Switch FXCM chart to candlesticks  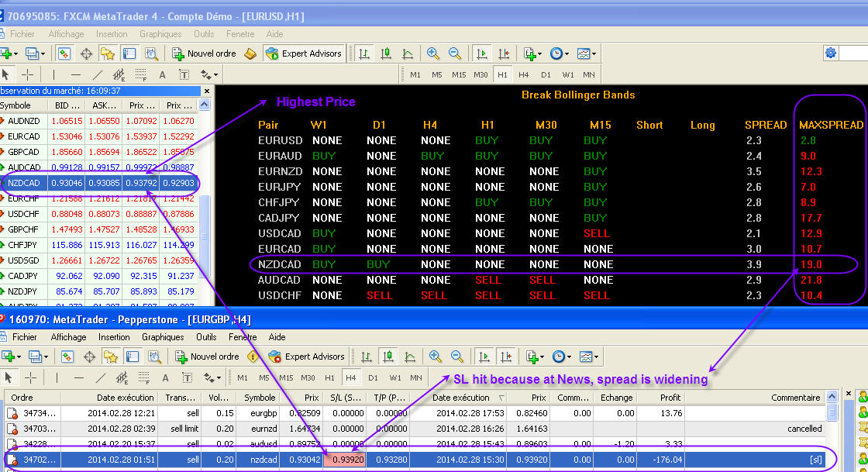coord(386,53)
